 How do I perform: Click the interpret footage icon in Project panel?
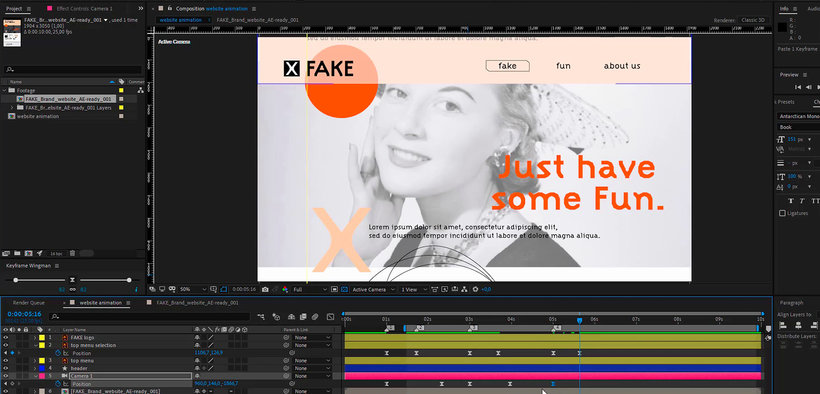pyautogui.click(x=6, y=253)
